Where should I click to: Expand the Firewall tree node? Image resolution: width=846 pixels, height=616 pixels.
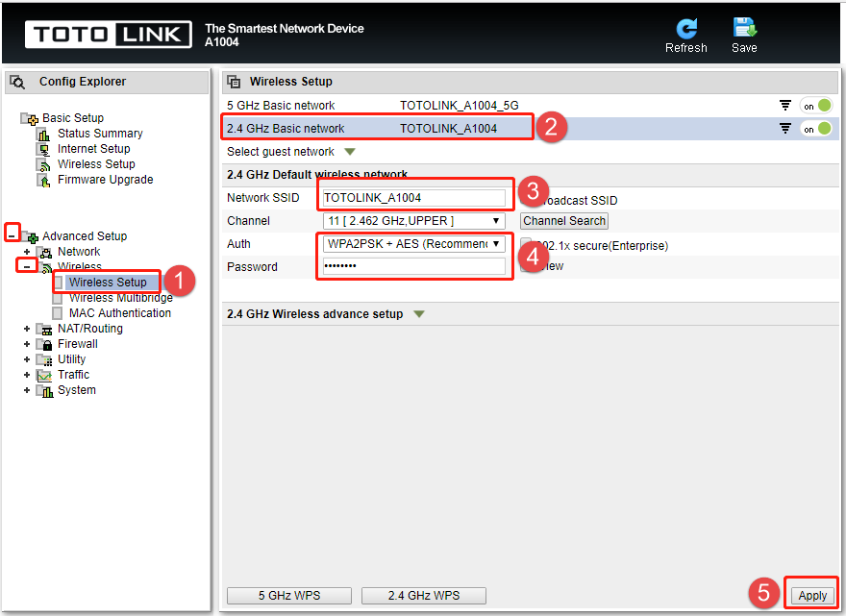[27, 344]
